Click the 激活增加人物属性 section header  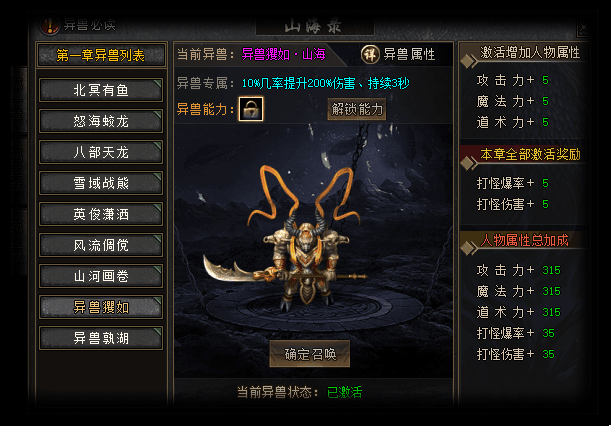(x=530, y=52)
